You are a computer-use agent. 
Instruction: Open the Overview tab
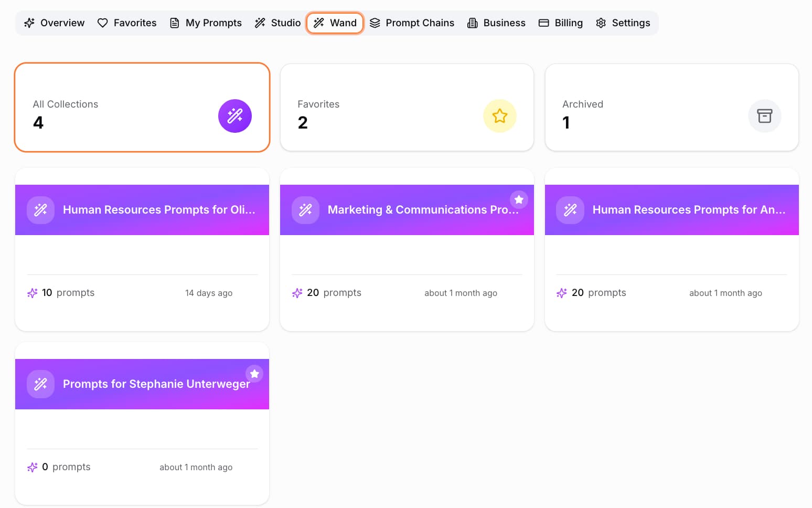tap(55, 23)
